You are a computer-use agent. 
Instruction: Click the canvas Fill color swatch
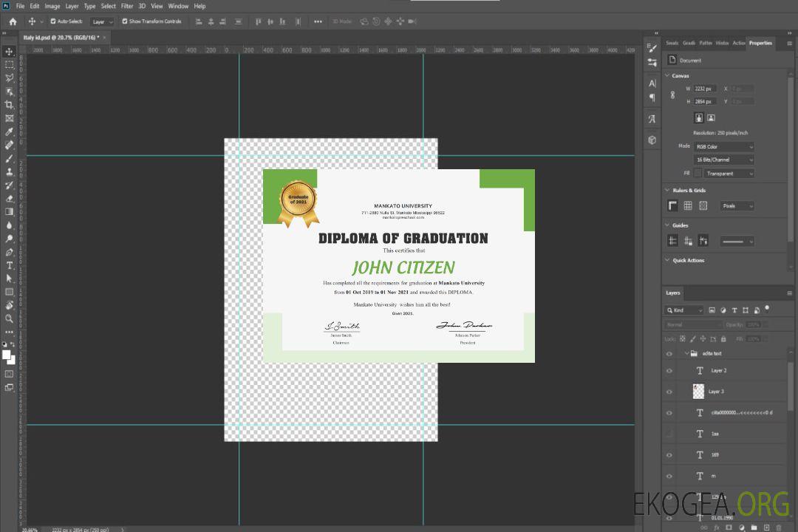[698, 174]
